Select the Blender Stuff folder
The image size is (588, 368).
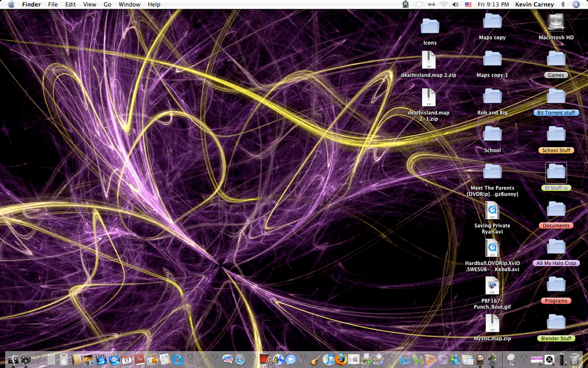click(556, 322)
